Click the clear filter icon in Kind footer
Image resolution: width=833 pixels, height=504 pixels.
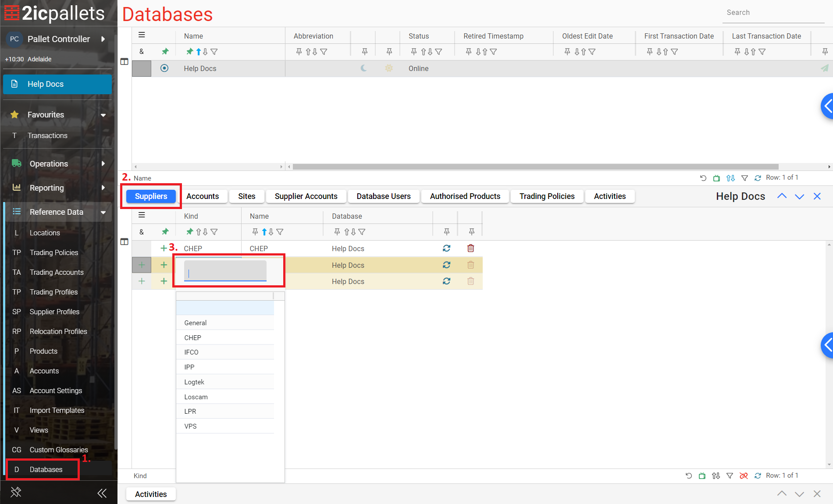[744, 476]
